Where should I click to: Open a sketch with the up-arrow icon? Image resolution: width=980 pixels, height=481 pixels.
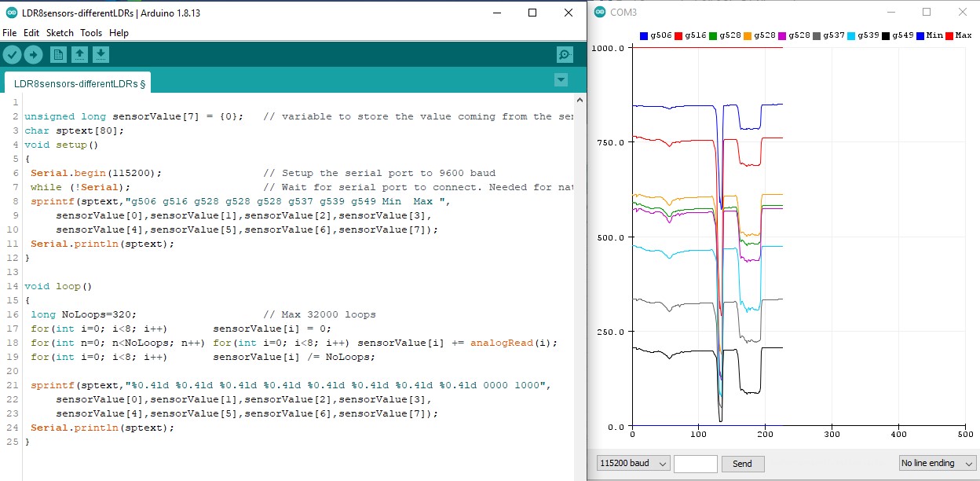click(x=79, y=54)
